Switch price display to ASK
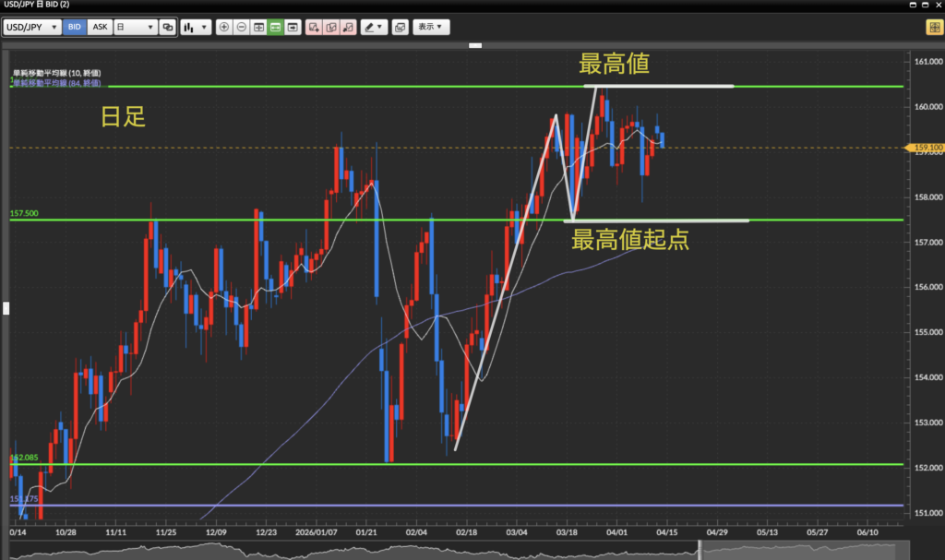The height and width of the screenshot is (560, 945). [x=100, y=27]
